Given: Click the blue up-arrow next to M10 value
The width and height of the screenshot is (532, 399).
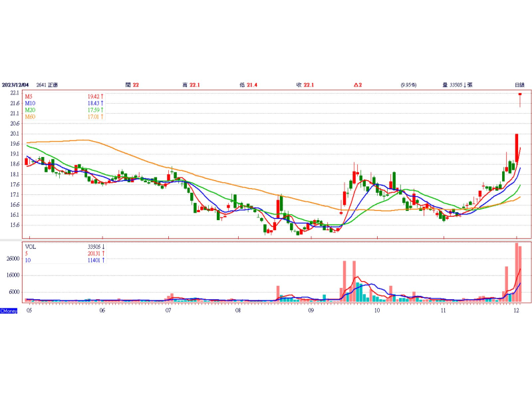Looking at the screenshot, I should pos(103,104).
